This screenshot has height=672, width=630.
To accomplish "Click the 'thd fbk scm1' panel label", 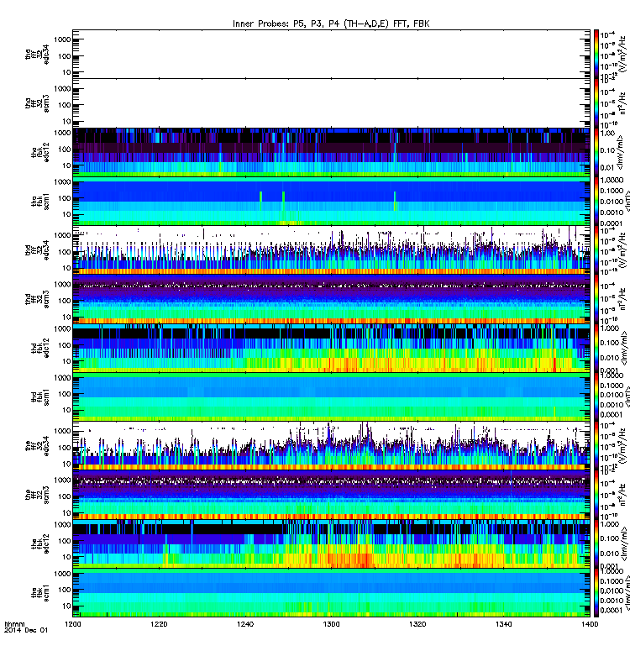I will 40,397.
